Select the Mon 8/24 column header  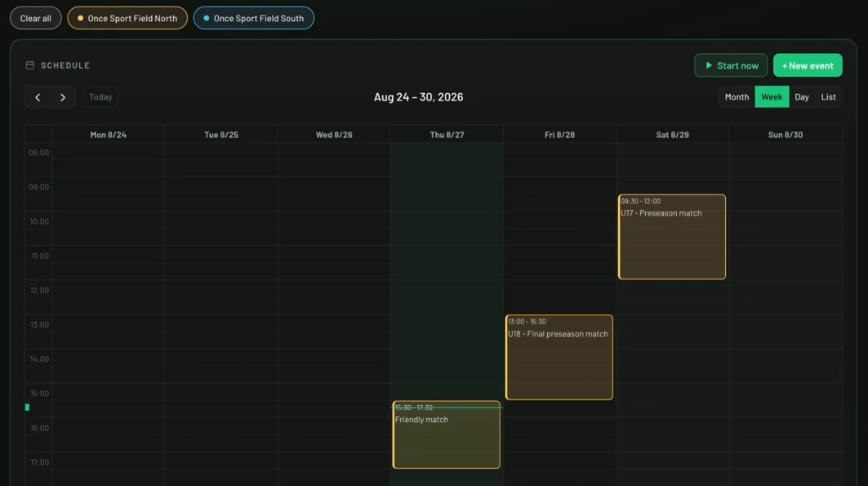point(109,135)
